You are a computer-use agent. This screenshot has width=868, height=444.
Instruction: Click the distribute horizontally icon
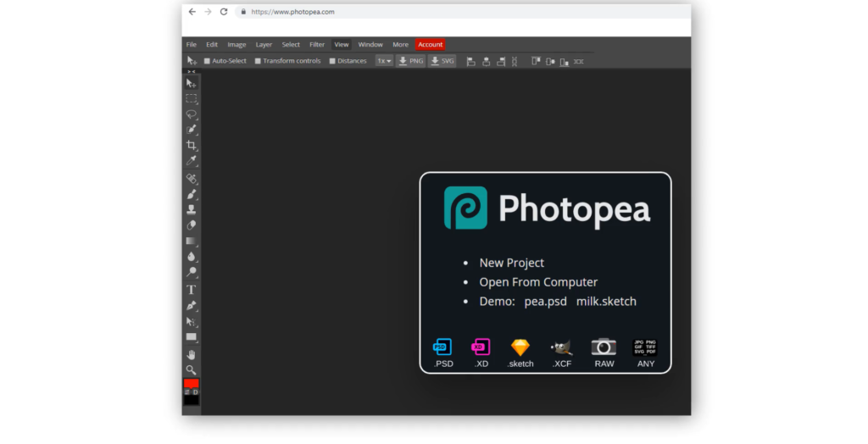[578, 61]
